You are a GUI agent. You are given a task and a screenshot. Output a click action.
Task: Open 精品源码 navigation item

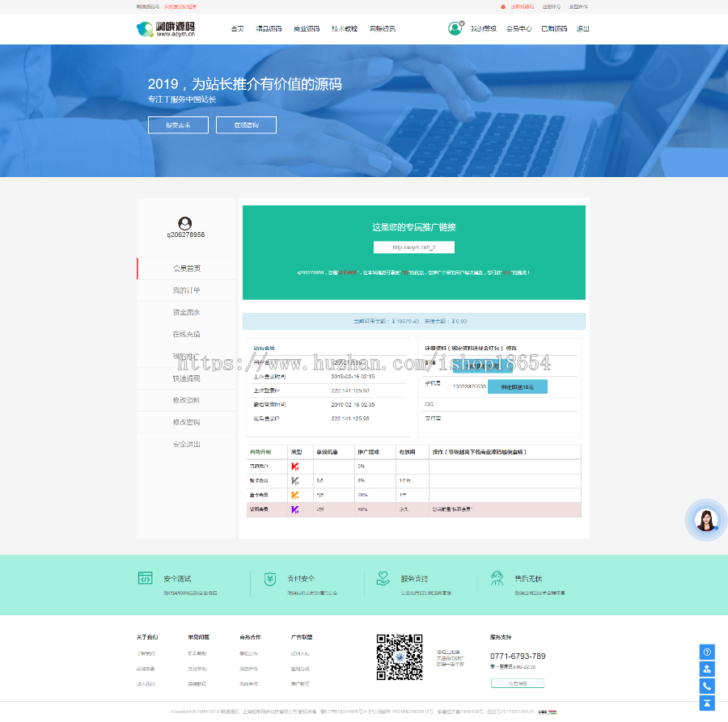click(269, 29)
